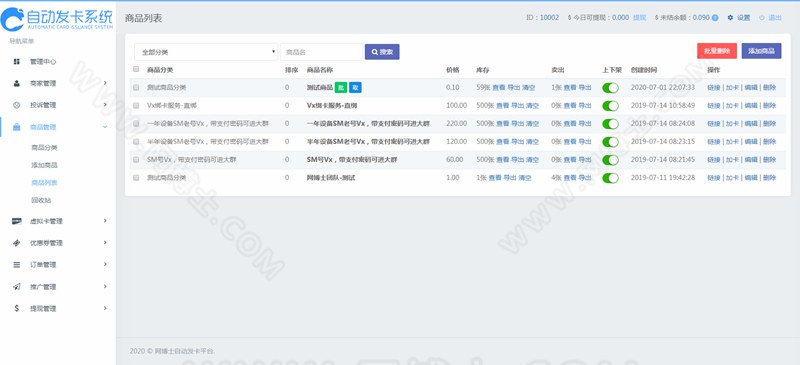Click the green badge next to 测试商品
The height and width of the screenshot is (365, 800).
click(x=341, y=87)
